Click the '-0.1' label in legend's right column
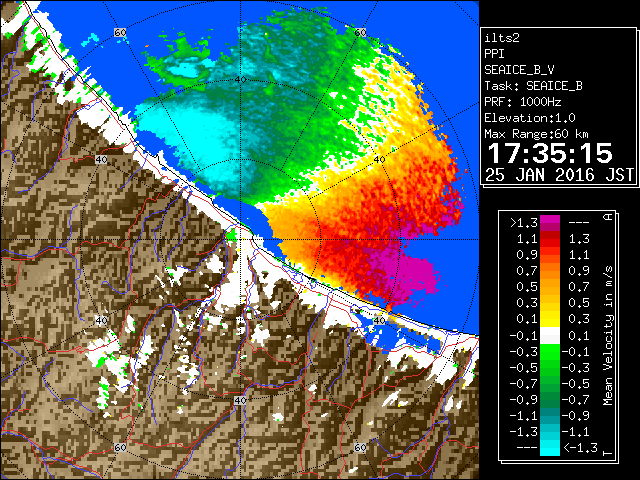This screenshot has height=480, width=640. 576,351
